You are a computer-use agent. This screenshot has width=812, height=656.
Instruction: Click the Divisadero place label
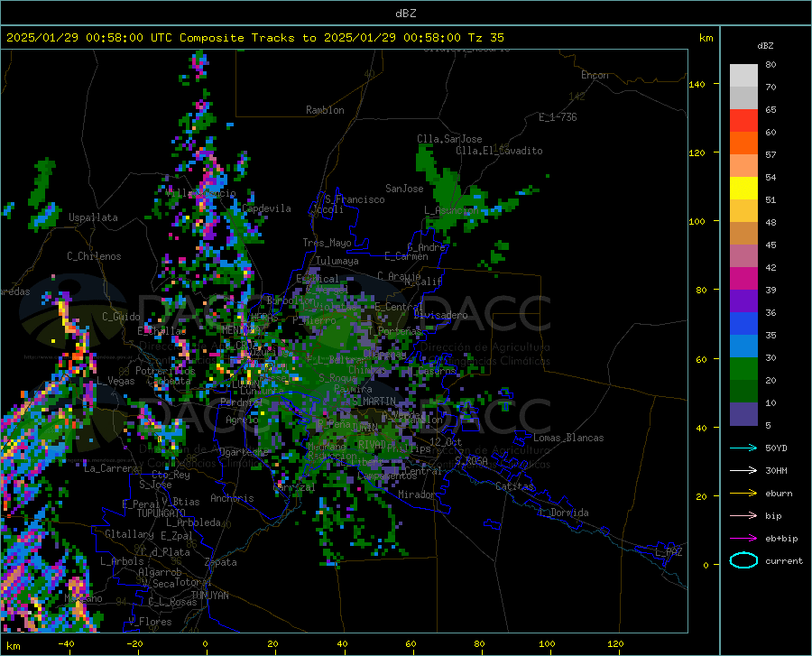pos(440,315)
